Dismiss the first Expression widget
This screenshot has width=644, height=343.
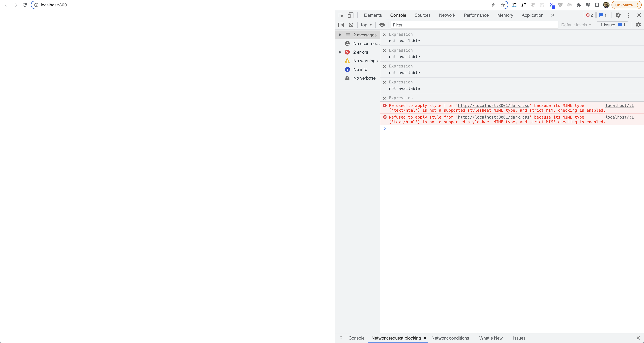[385, 35]
